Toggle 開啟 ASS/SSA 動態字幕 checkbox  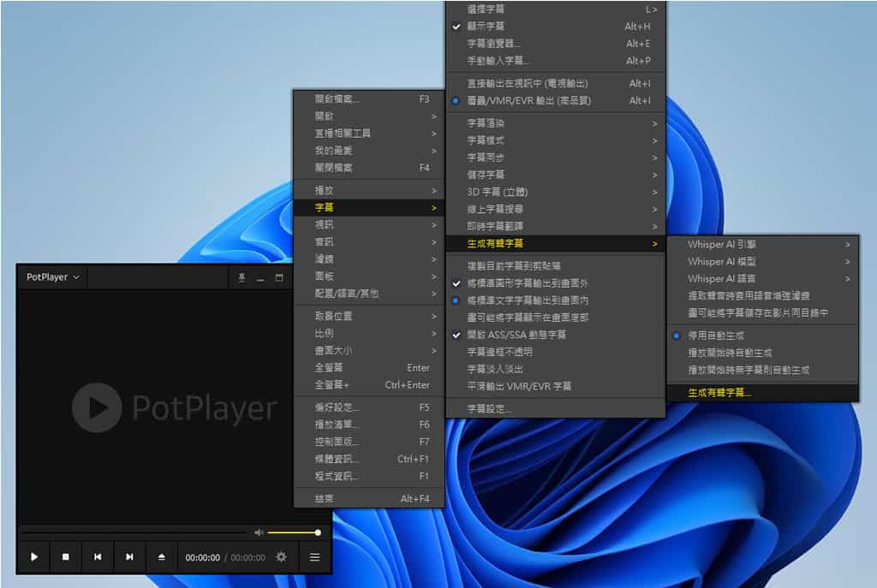pyautogui.click(x=555, y=335)
